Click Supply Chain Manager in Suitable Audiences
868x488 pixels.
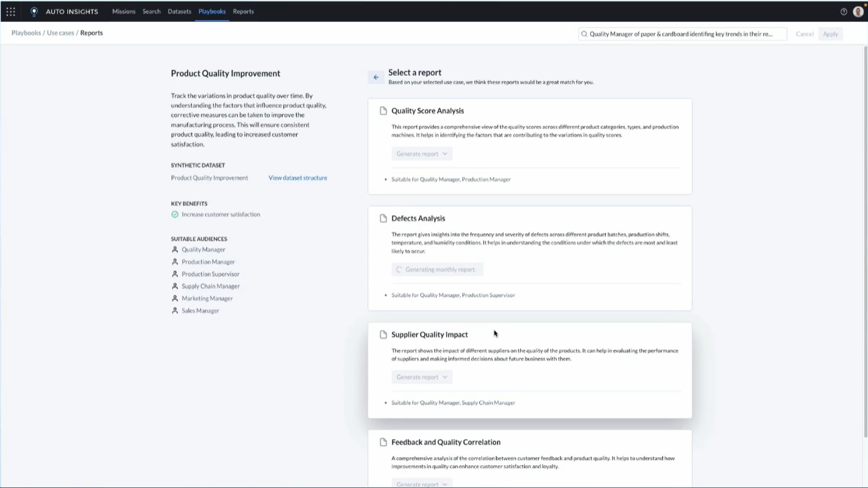click(211, 286)
